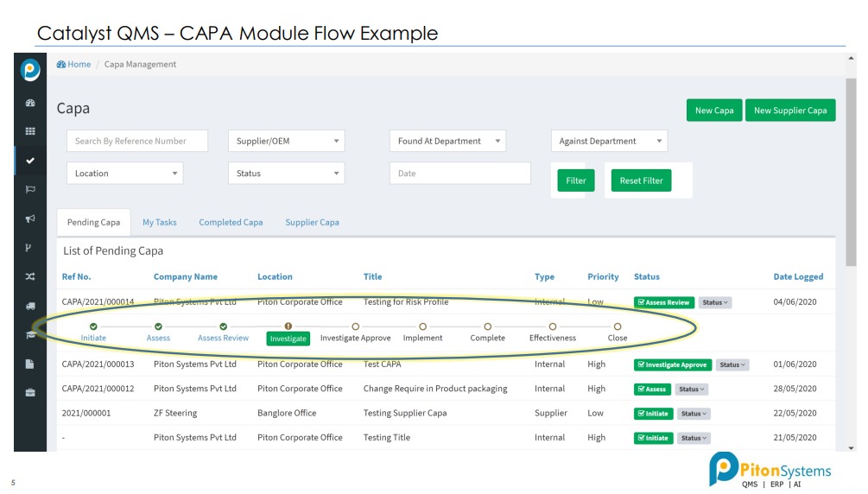The height and width of the screenshot is (494, 868).
Task: Open the graduation cap icon in sidebar
Action: (x=30, y=334)
